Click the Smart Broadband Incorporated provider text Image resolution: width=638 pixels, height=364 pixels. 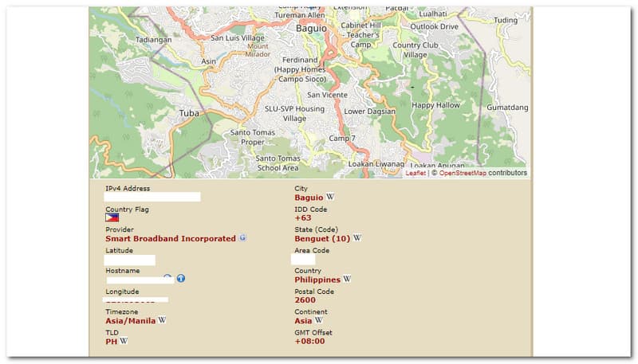(x=171, y=238)
